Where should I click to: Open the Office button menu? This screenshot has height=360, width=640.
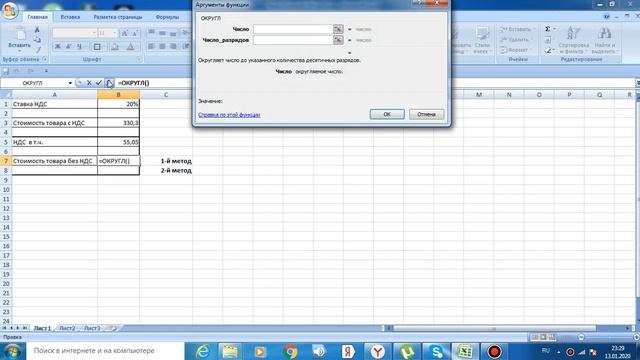pyautogui.click(x=10, y=11)
